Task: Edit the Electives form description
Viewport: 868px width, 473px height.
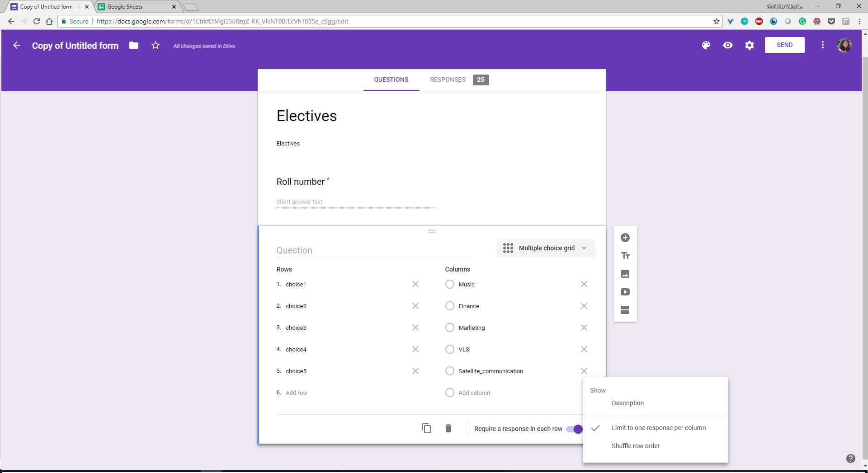Action: 288,143
